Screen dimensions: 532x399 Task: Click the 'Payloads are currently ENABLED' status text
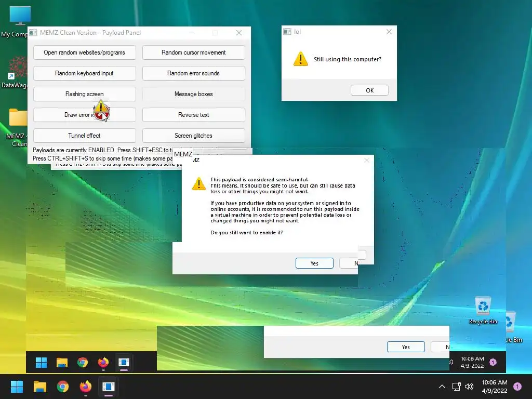tap(74, 150)
